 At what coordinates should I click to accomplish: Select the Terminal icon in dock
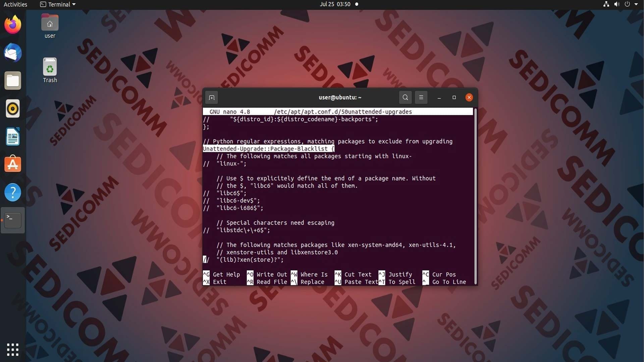coord(13,220)
